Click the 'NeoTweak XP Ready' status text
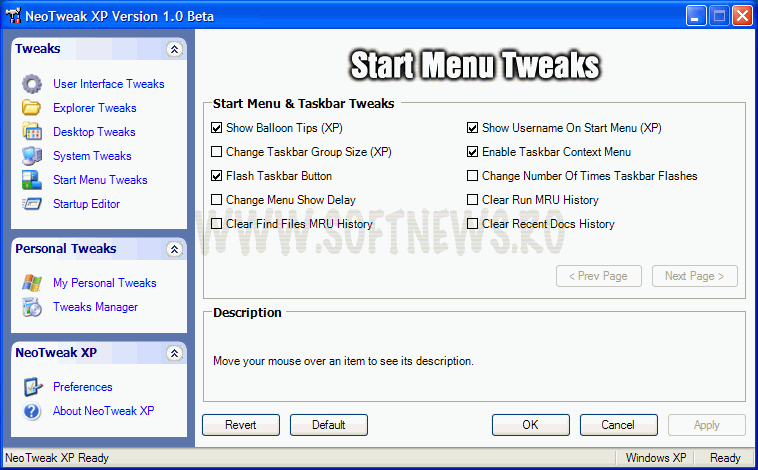 click(x=57, y=457)
